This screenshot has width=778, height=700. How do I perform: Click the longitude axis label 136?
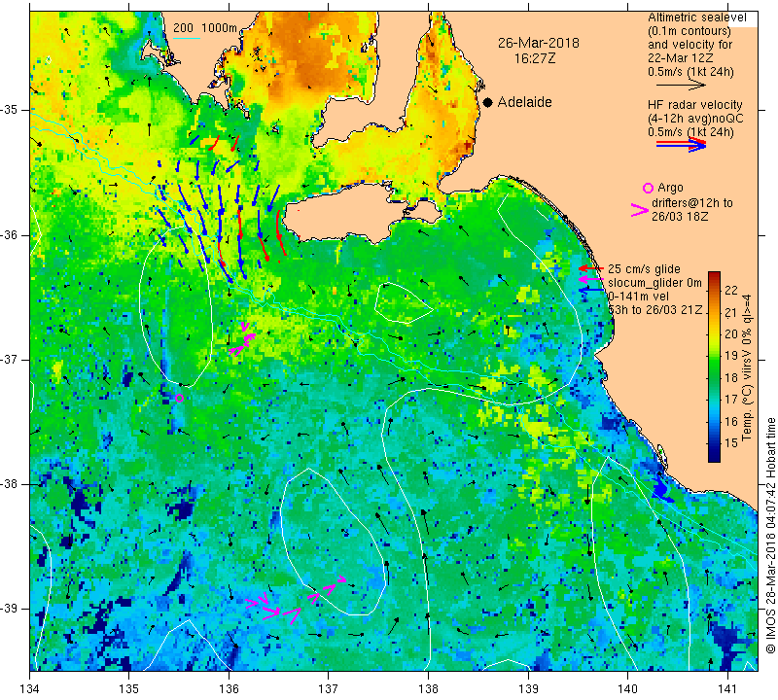pyautogui.click(x=229, y=688)
